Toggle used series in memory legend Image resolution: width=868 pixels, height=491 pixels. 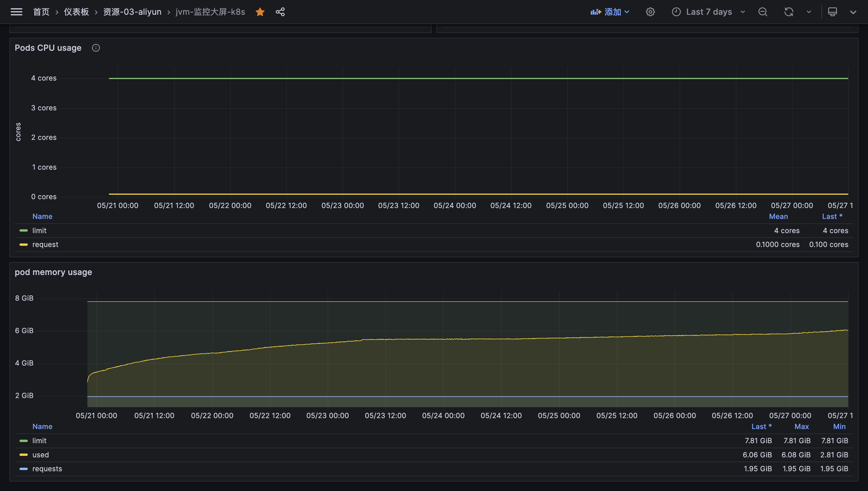coord(40,455)
